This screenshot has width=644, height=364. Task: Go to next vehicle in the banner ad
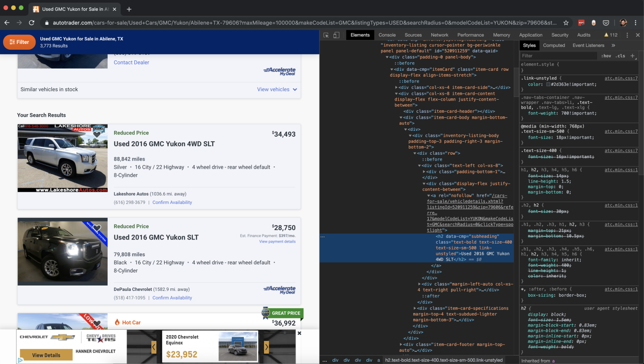click(x=266, y=347)
